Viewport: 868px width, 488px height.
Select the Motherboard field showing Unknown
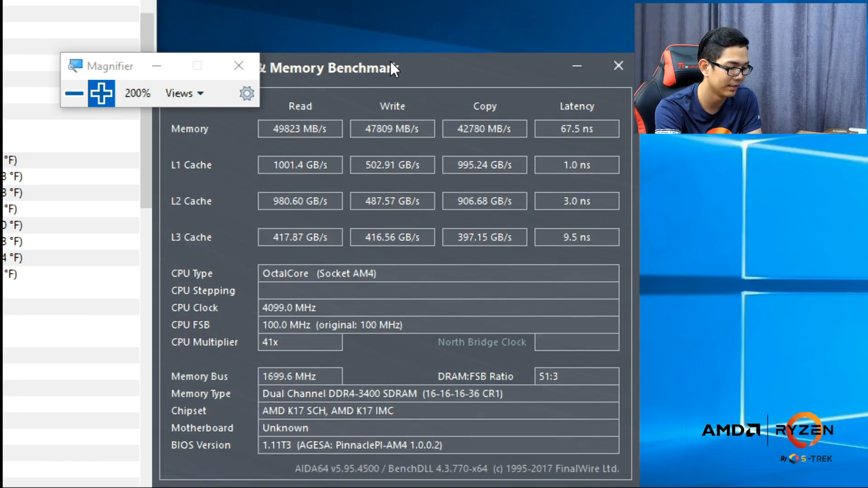(x=438, y=427)
